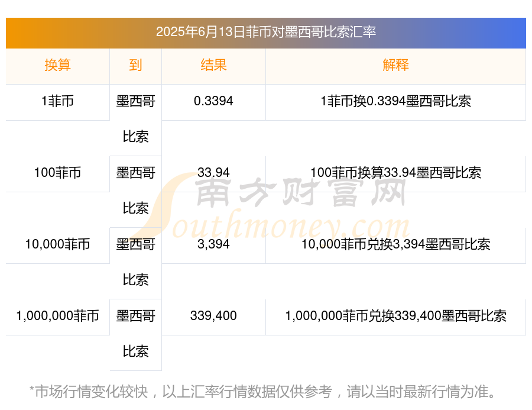Viewport: 532px width, 410px height.
Task: Click explanation 1菲币换0.3394墨西哥比索
Action: (395, 101)
